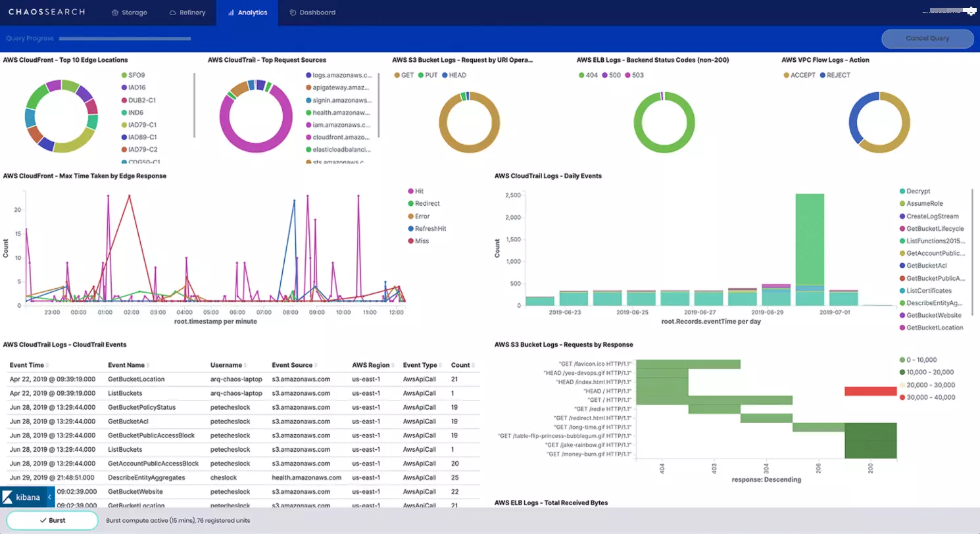The image size is (980, 534).
Task: Click the arq-chaos-laptop username in GetBucketLocation row
Action: (x=236, y=379)
